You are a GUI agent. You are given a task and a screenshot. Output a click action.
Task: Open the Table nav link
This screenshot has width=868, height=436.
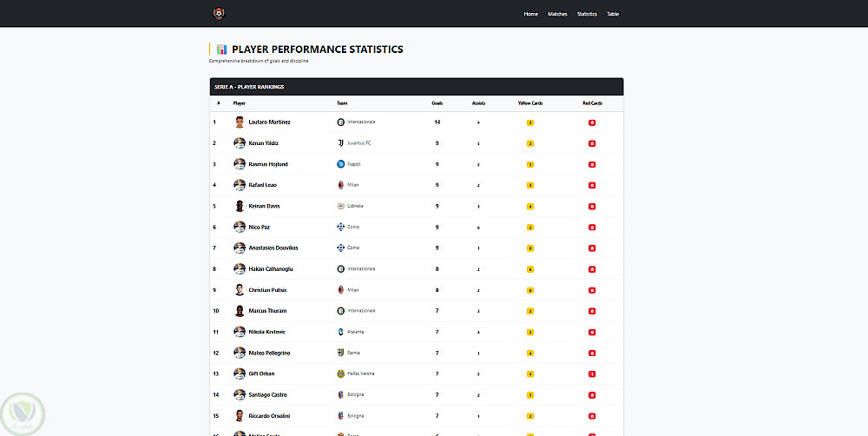(613, 14)
